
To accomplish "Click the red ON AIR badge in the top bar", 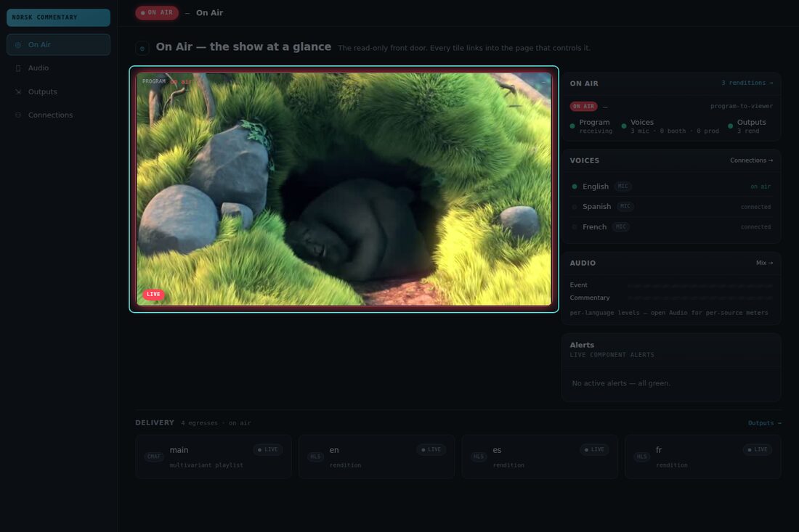I will pos(157,13).
